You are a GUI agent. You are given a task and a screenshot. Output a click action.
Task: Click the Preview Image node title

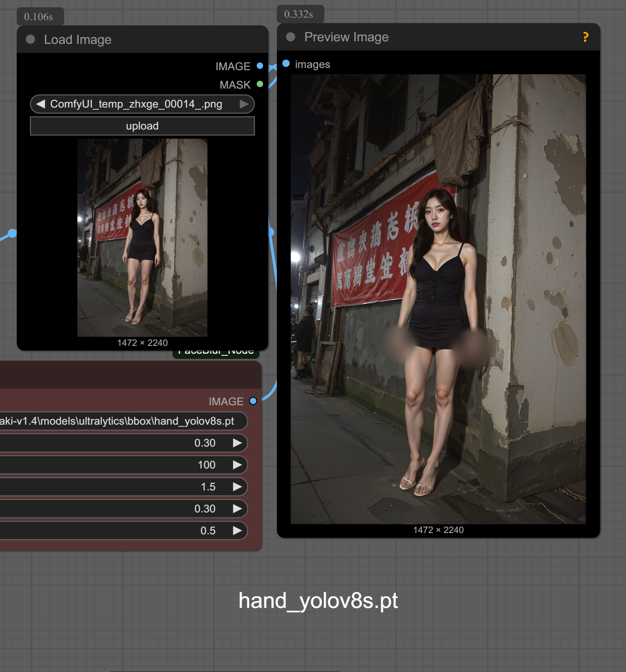pos(346,37)
